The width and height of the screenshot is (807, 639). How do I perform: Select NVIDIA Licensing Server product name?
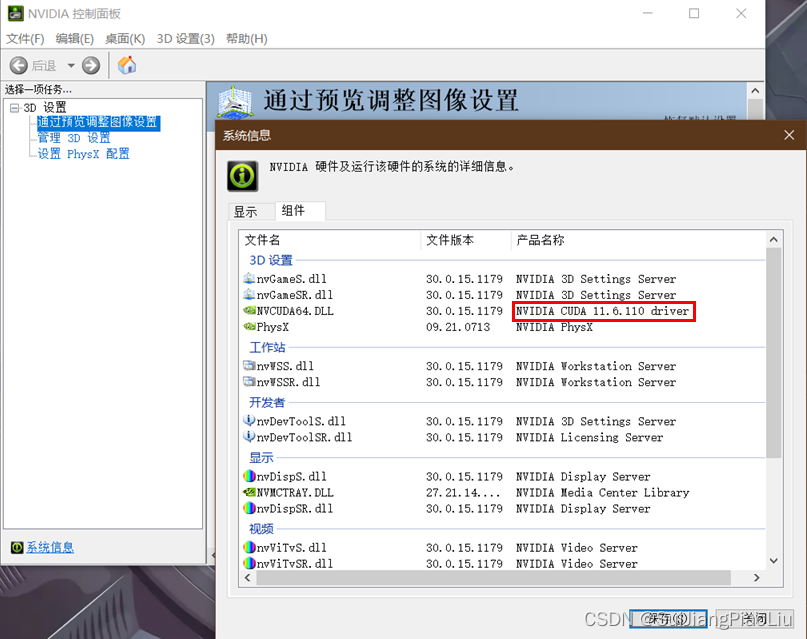(x=589, y=437)
